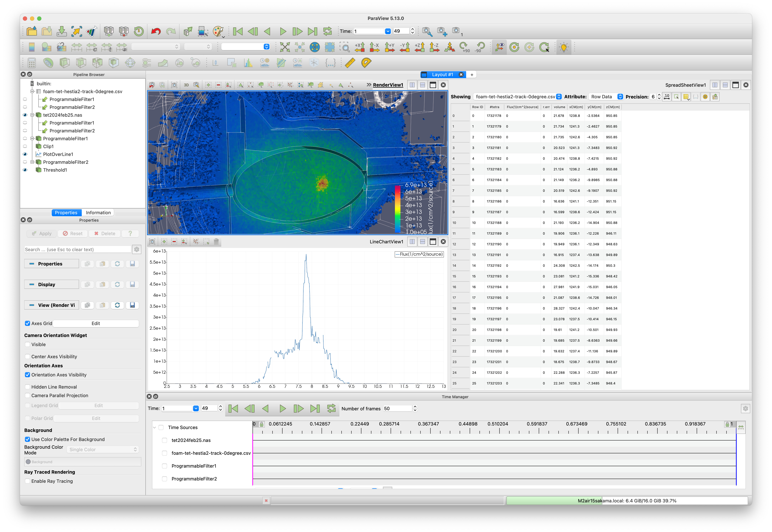The image size is (772, 532).
Task: Collapse the Time Sources tree expander
Action: click(154, 427)
